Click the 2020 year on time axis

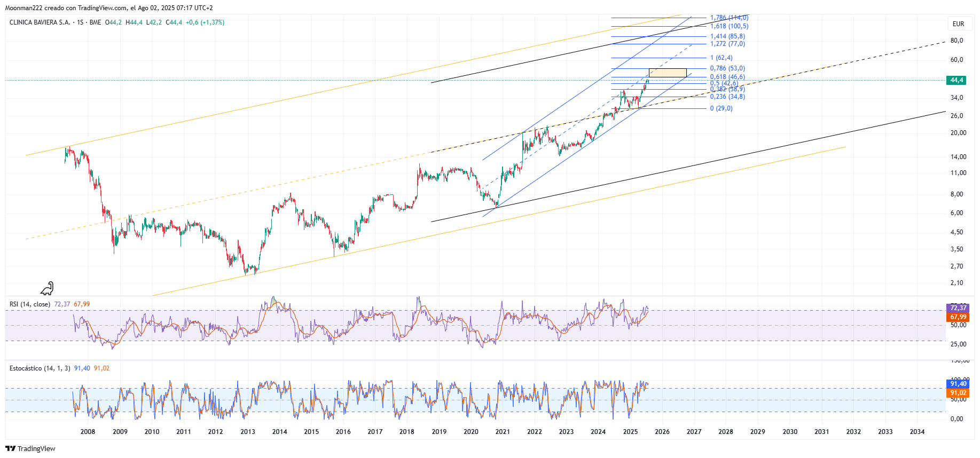471,432
